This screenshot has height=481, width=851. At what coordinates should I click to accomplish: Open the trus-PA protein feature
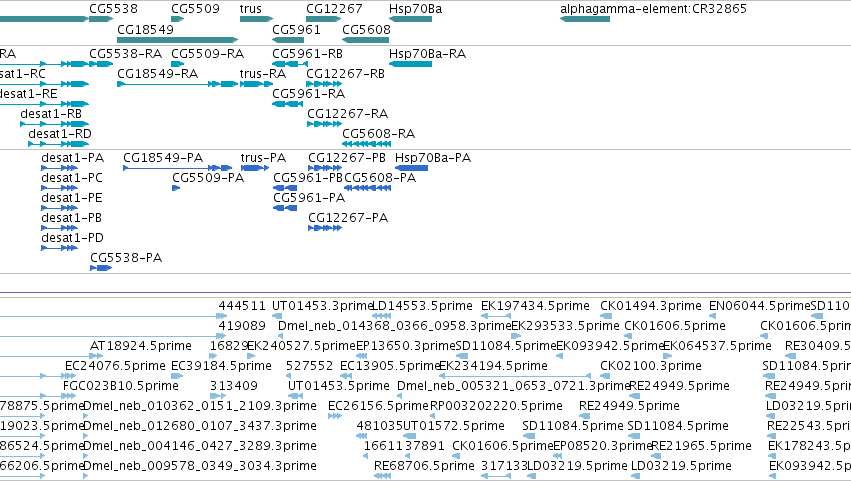(263, 158)
